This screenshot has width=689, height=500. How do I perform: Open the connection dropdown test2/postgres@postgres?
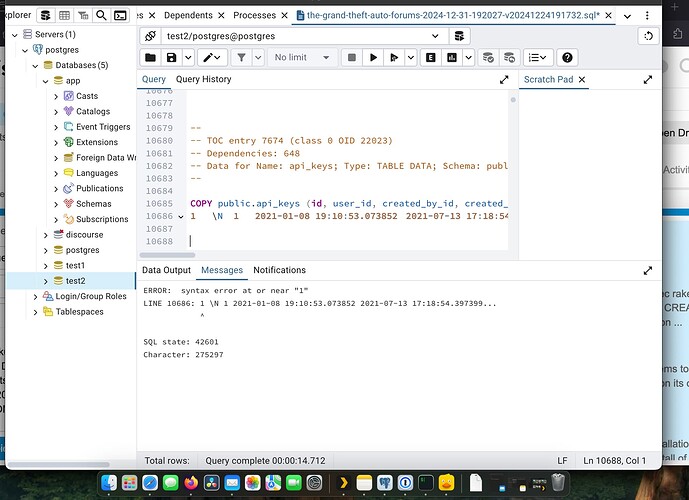coord(305,36)
